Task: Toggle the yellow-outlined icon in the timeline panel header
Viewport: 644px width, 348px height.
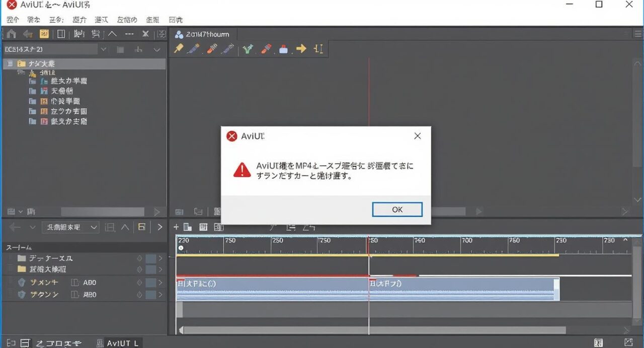Action: point(141,227)
